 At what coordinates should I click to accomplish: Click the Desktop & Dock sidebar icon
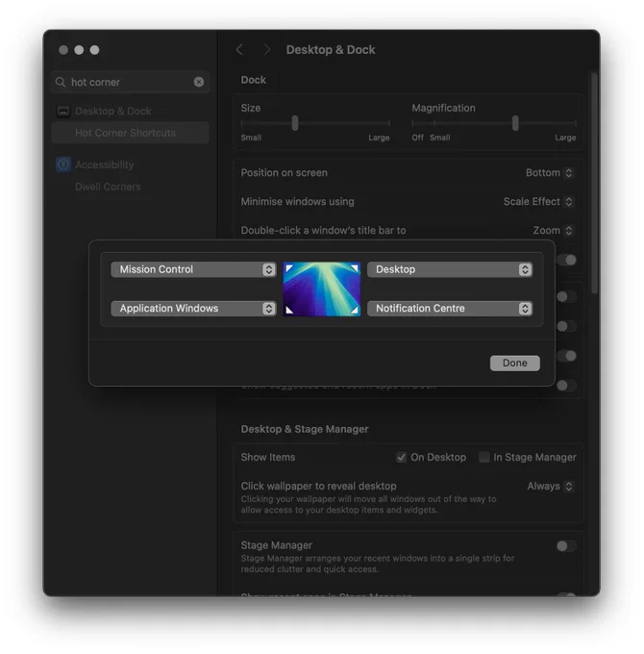coord(63,111)
